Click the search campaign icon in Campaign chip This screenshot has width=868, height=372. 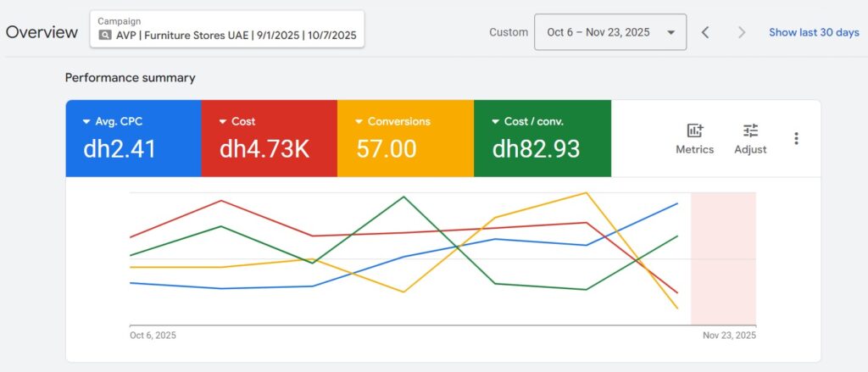coord(105,36)
